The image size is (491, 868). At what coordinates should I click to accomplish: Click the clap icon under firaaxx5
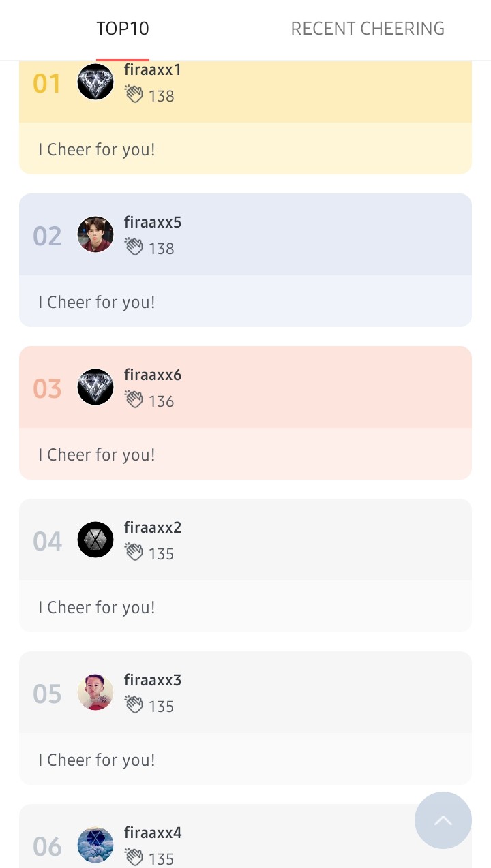click(134, 247)
